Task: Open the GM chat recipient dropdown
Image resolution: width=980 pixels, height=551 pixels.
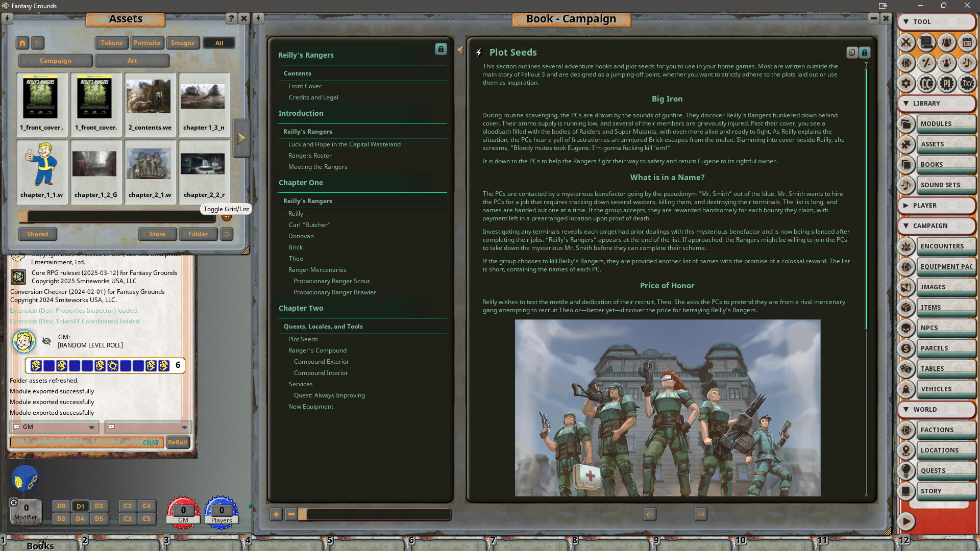Action: [x=92, y=427]
